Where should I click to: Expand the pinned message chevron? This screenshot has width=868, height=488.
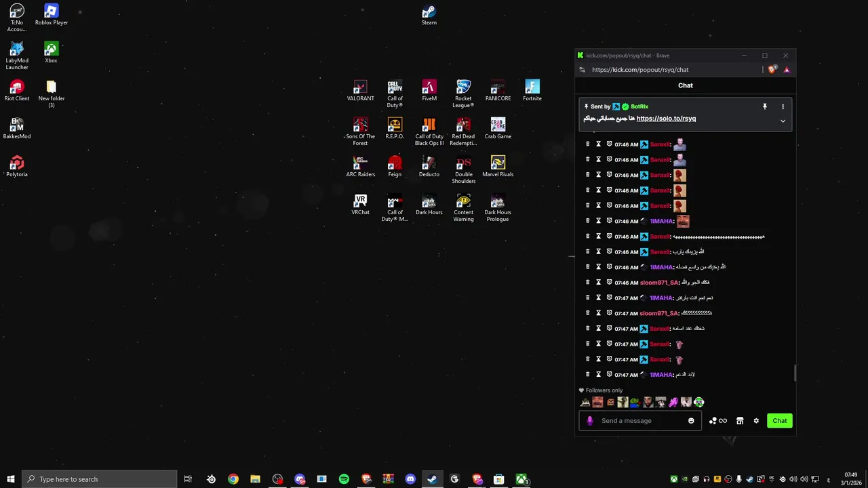pyautogui.click(x=783, y=121)
